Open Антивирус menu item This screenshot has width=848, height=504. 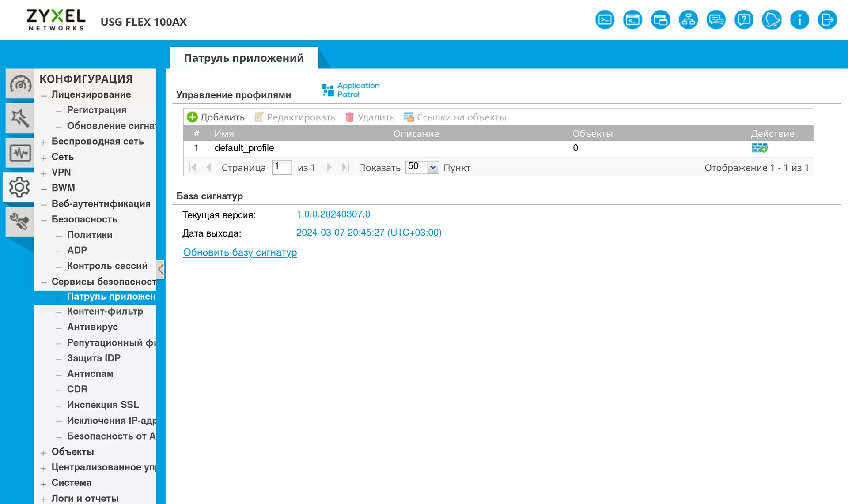(92, 327)
